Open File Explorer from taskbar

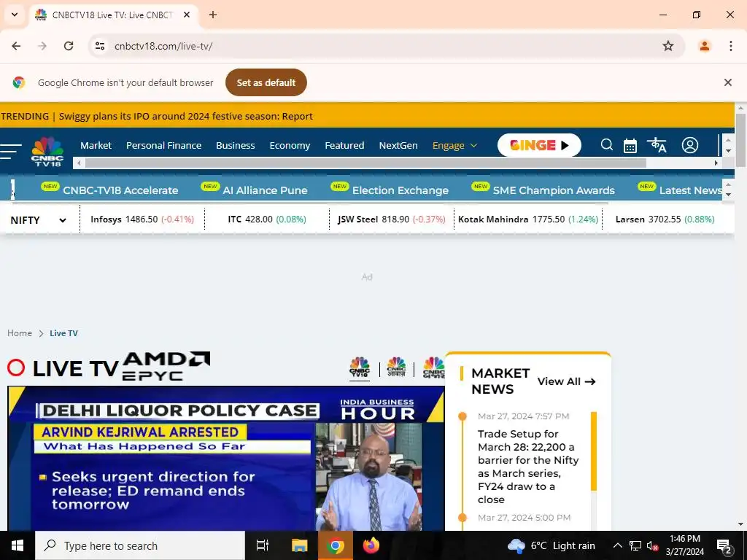(299, 545)
